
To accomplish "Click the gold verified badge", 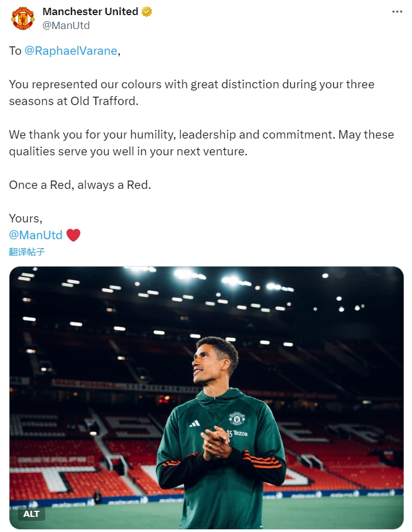I will (x=147, y=12).
